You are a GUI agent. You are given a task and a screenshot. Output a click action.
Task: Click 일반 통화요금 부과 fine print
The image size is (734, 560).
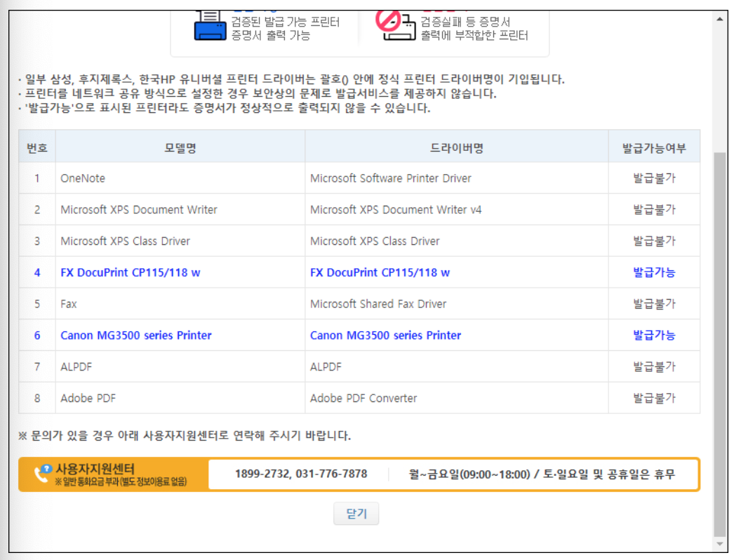(x=121, y=482)
